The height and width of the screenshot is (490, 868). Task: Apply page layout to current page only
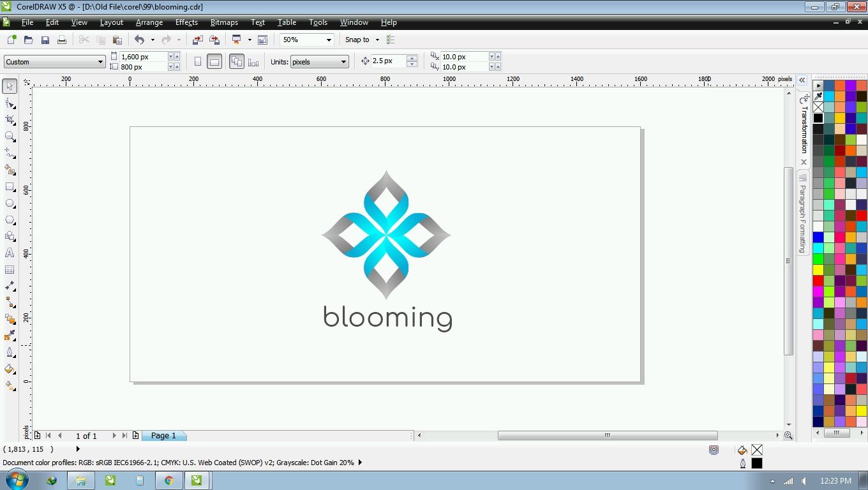click(253, 62)
